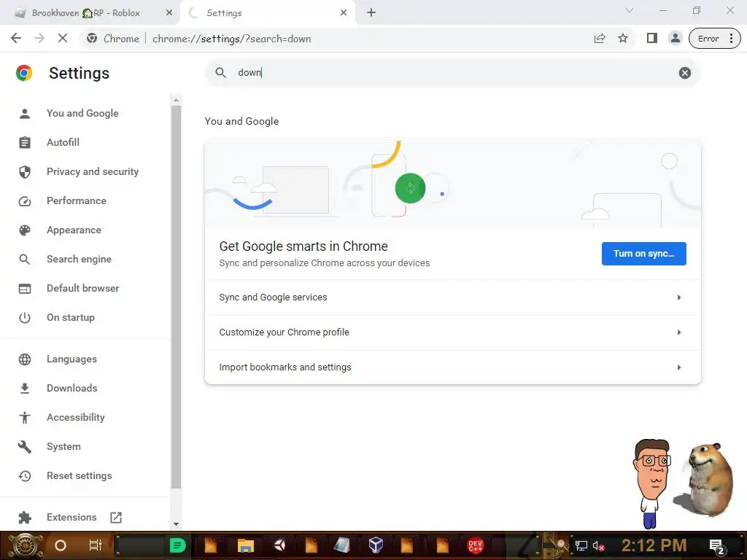Click sidebar scrollbar down arrow
The image size is (747, 560).
click(176, 524)
